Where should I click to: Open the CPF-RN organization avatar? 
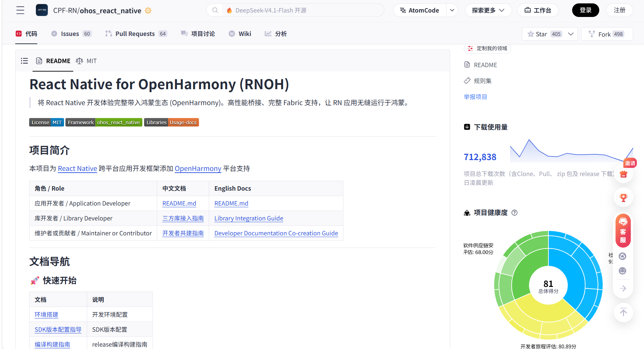pos(42,10)
